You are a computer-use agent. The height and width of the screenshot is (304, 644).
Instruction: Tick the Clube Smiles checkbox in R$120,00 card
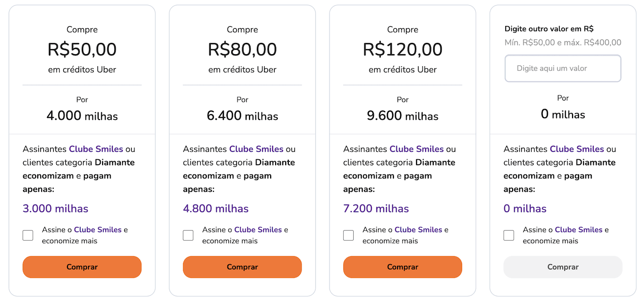[x=349, y=235]
